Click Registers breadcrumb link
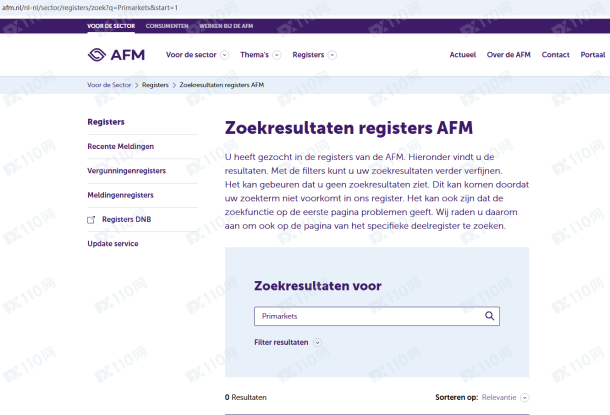 pyautogui.click(x=155, y=85)
